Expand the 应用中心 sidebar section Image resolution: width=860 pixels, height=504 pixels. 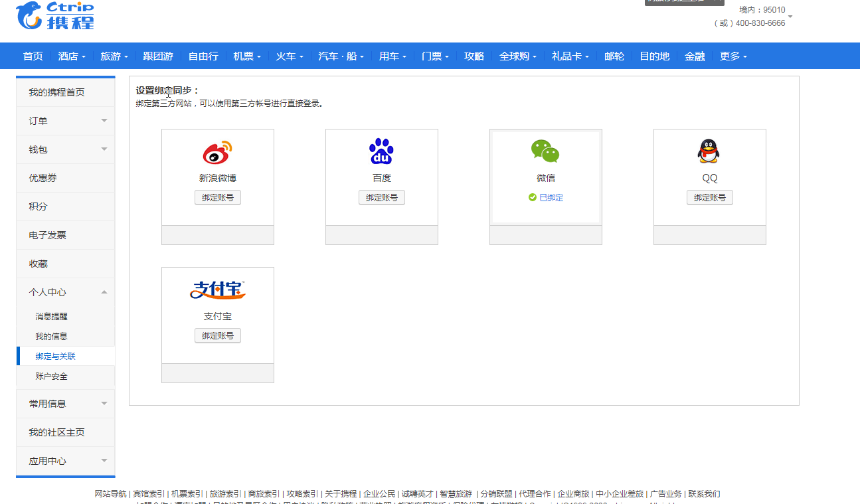[x=66, y=461]
